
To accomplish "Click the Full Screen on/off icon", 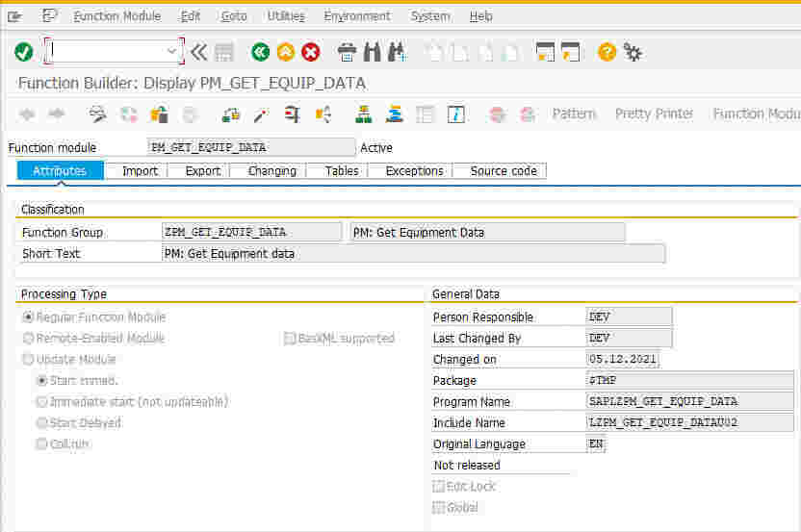I will tap(425, 114).
